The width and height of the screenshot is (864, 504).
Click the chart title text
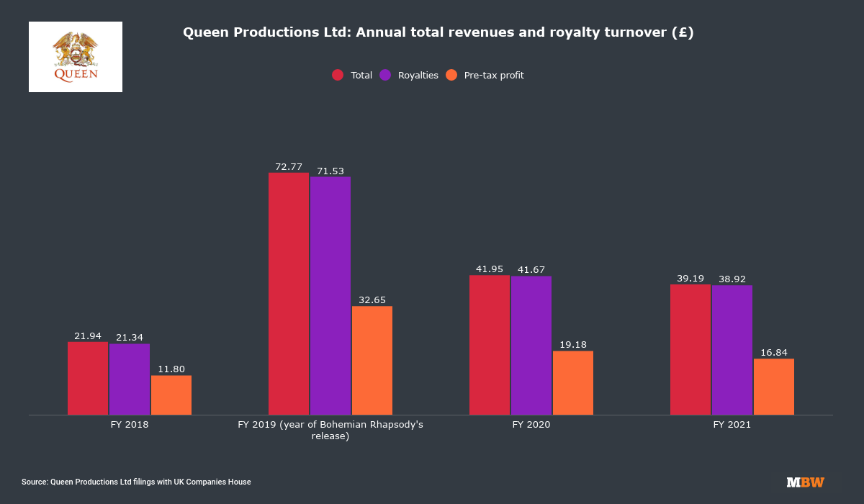pos(438,32)
